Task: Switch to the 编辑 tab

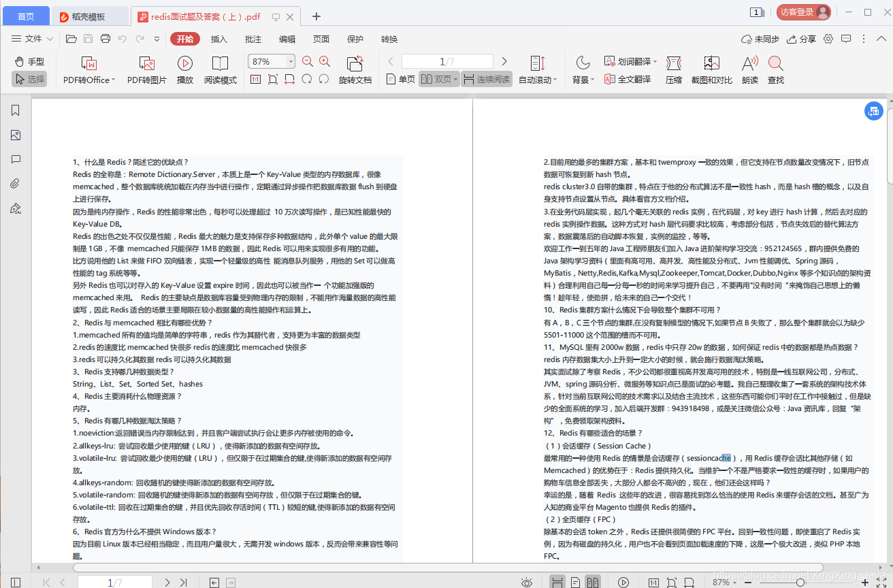Action: coord(287,39)
